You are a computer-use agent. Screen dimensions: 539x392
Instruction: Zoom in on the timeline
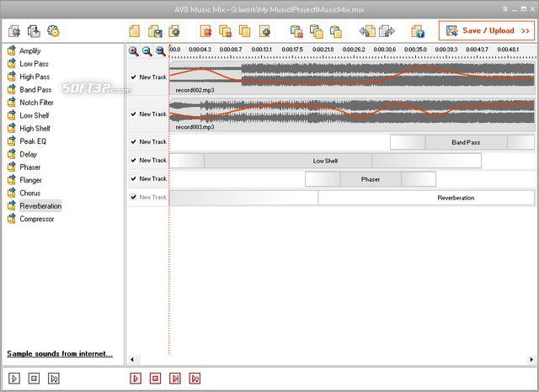pos(134,51)
